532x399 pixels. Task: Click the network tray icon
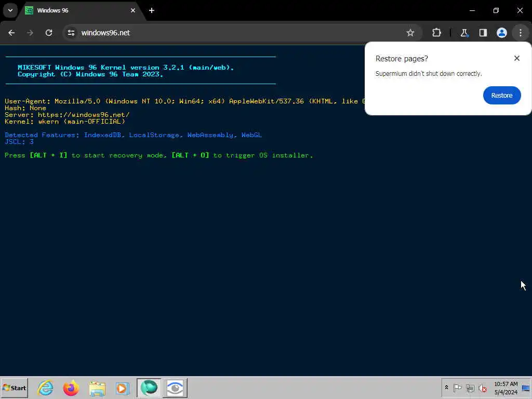tap(470, 388)
